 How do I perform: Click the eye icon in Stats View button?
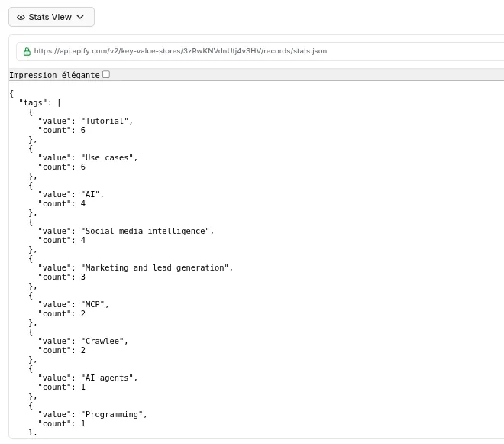21,17
